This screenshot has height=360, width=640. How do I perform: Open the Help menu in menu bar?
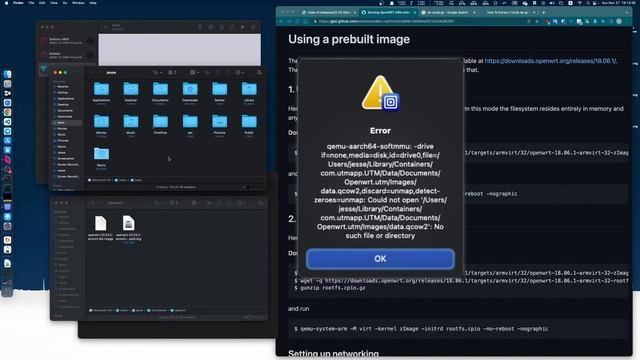[x=93, y=3]
